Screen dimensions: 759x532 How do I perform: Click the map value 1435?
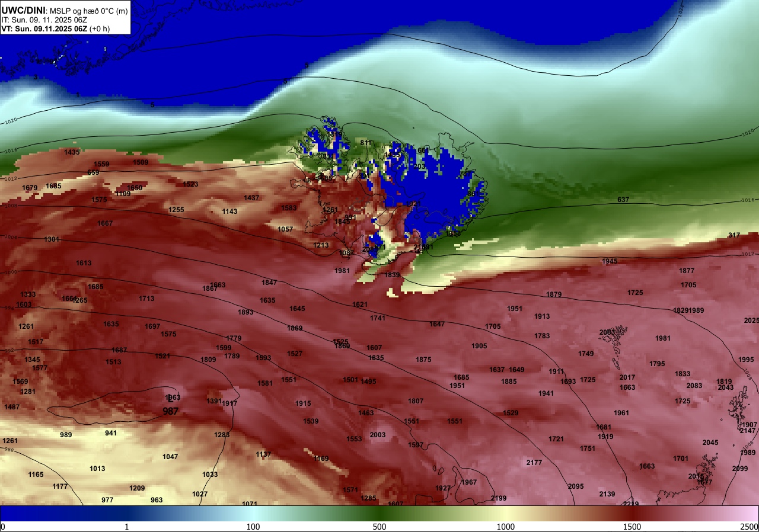click(x=72, y=152)
